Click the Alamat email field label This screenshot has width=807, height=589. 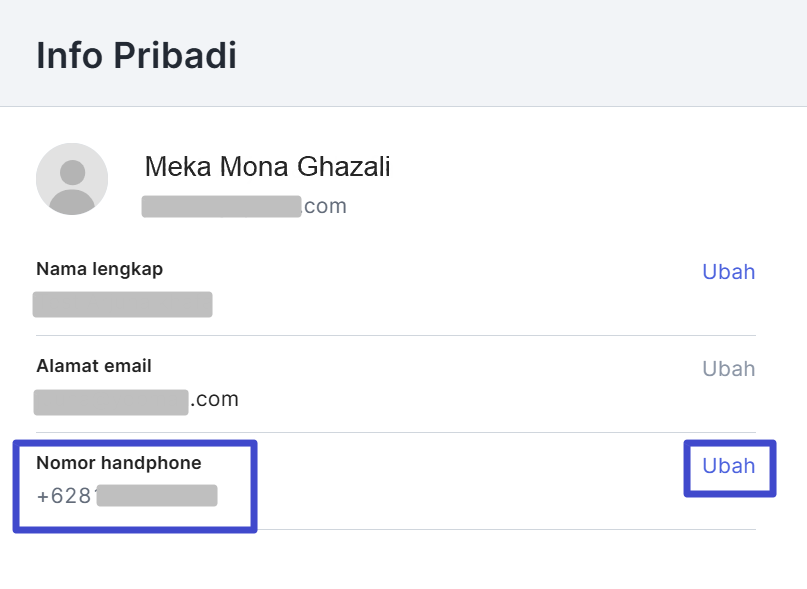point(94,366)
